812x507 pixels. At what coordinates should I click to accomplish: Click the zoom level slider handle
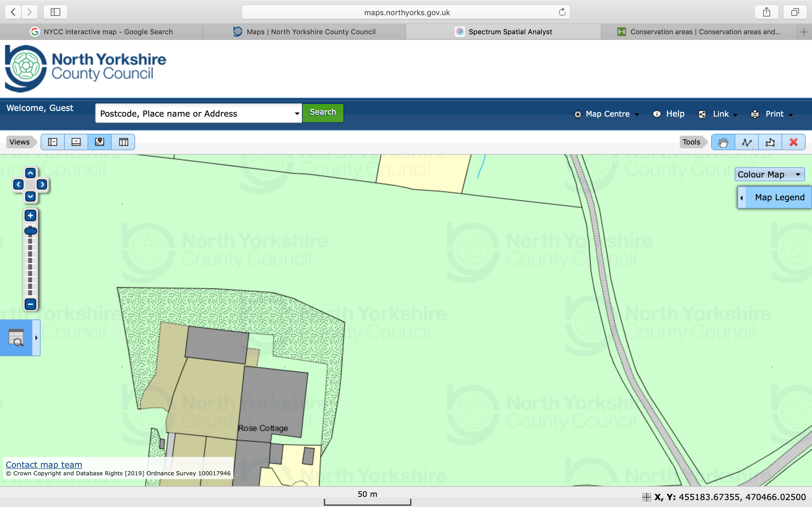(x=30, y=231)
